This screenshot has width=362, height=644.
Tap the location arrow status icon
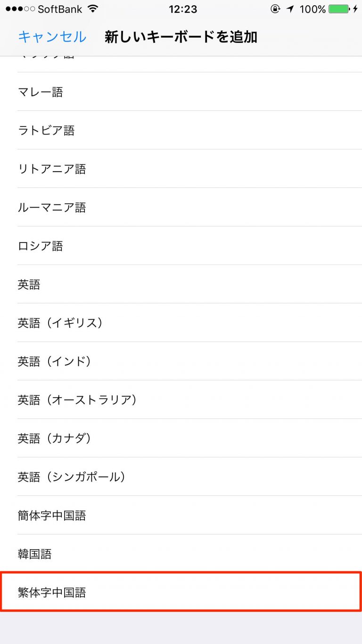[289, 9]
